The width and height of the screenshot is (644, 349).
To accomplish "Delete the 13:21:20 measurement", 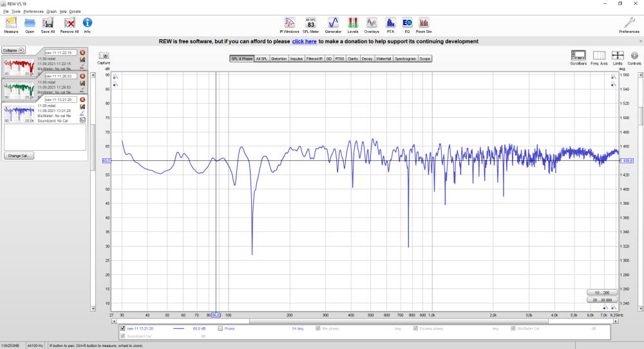I will (82, 100).
